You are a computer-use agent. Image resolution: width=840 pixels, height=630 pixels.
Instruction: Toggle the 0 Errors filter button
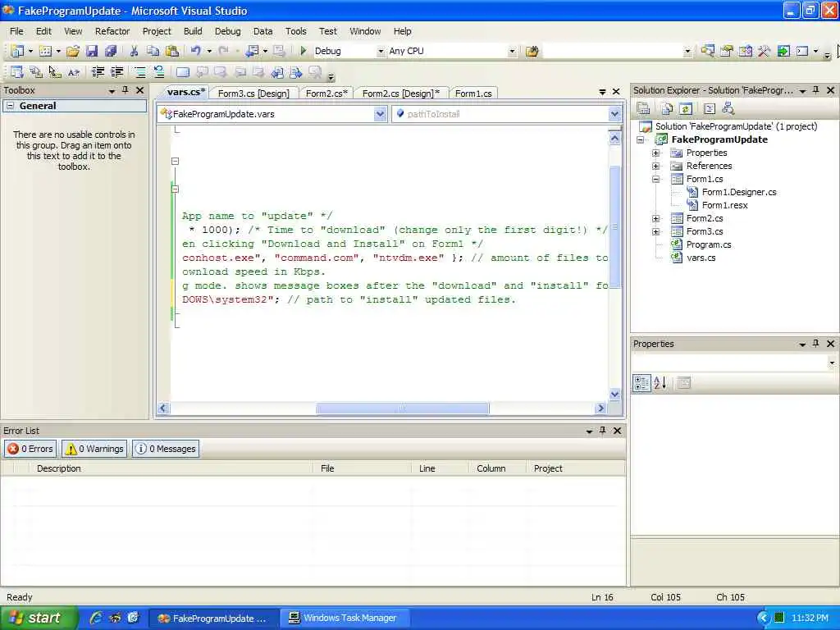[x=30, y=449]
